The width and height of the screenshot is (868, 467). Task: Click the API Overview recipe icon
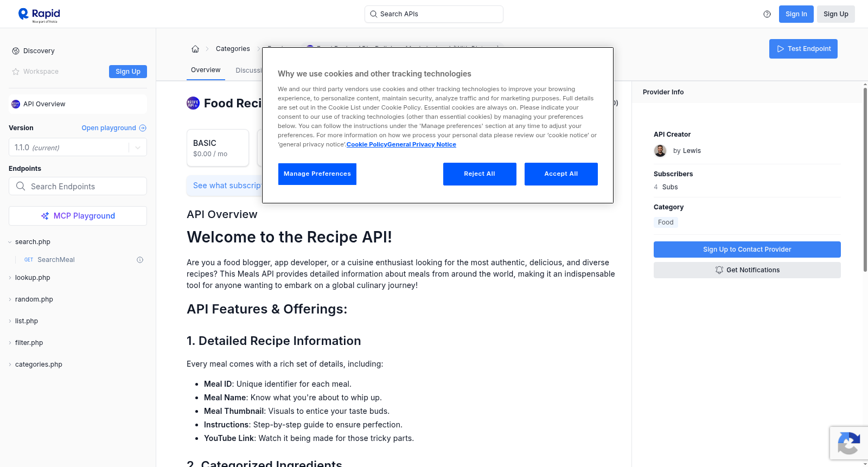tap(16, 104)
